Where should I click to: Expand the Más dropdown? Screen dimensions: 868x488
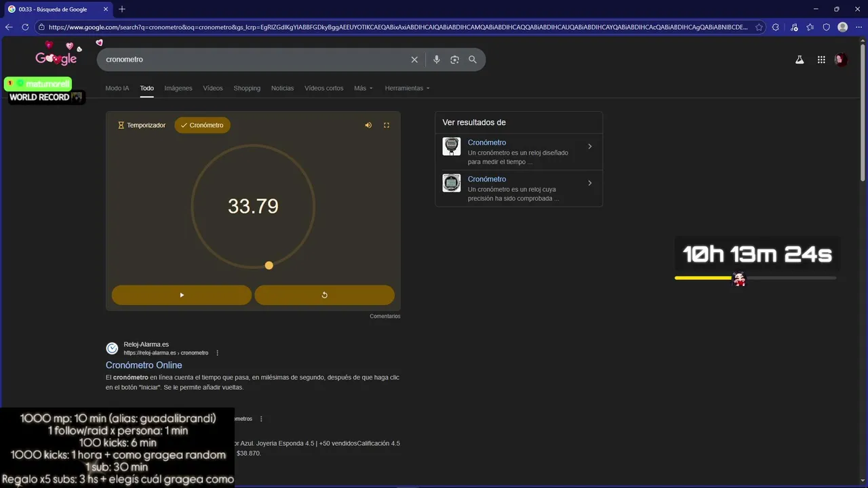click(363, 88)
